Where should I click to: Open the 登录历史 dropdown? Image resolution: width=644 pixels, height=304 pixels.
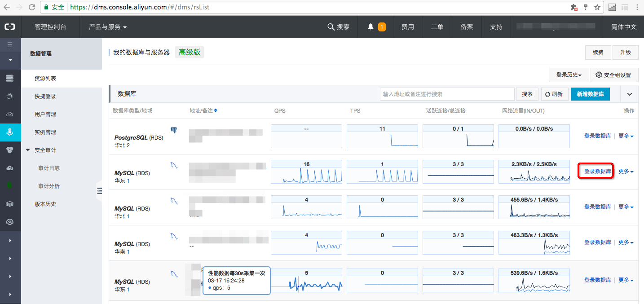tap(568, 75)
